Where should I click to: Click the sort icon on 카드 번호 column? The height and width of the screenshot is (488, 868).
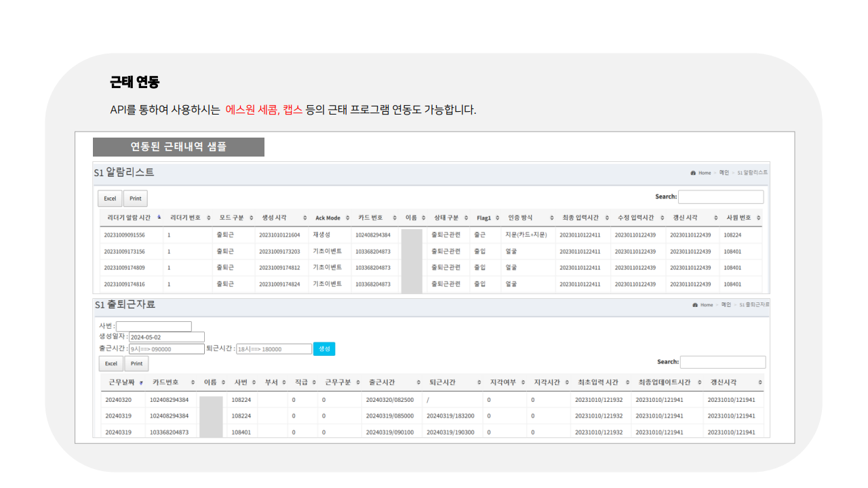tap(396, 218)
